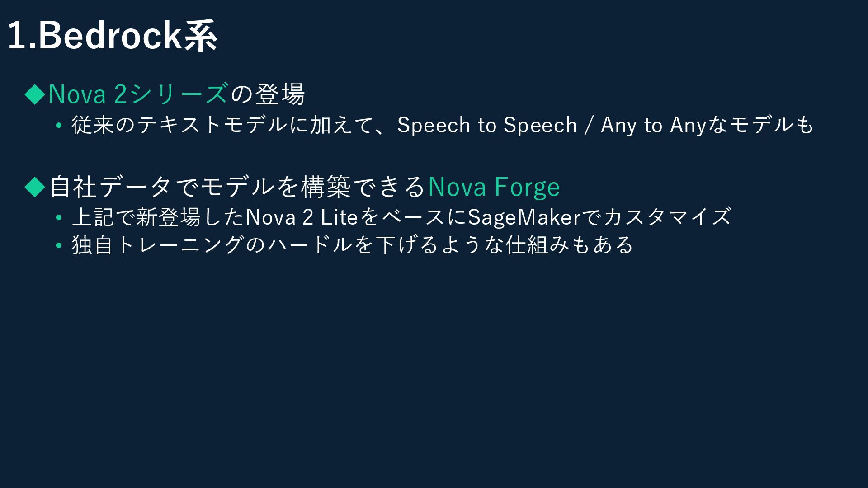Click the diamond bullet before Nova 2シリーズ
This screenshot has width=868, height=488.
click(35, 94)
